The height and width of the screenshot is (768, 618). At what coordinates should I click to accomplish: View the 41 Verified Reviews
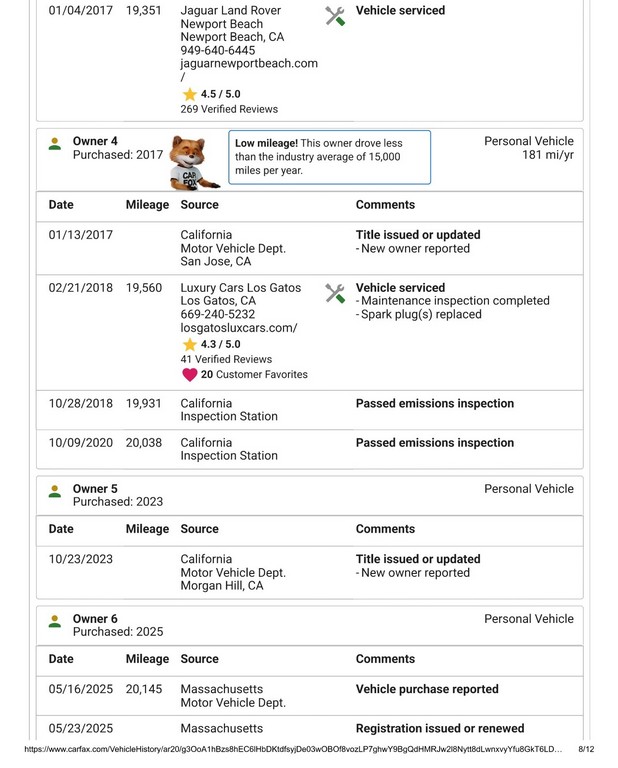[x=226, y=359]
